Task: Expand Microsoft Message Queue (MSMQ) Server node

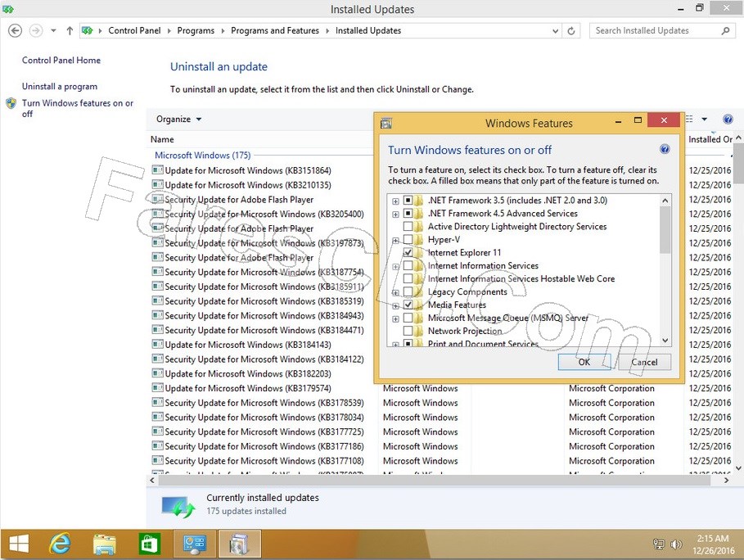Action: pyautogui.click(x=395, y=319)
